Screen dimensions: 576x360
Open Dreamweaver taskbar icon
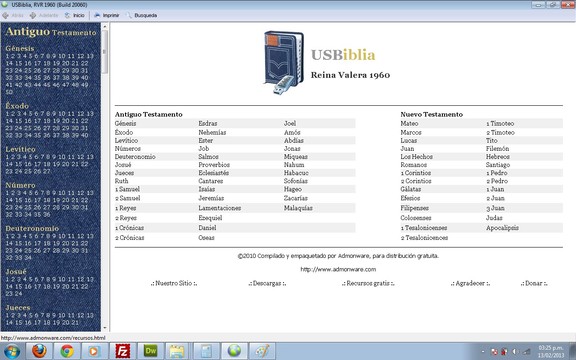[x=150, y=351]
